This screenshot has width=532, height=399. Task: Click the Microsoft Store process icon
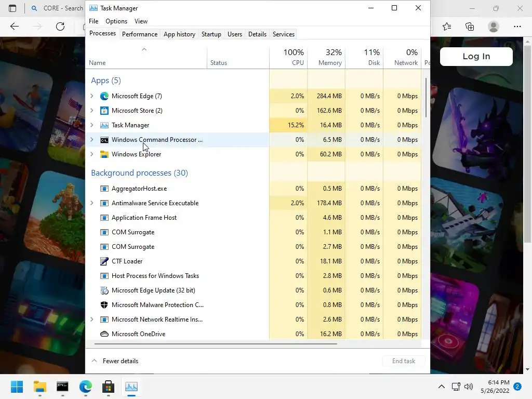point(104,111)
